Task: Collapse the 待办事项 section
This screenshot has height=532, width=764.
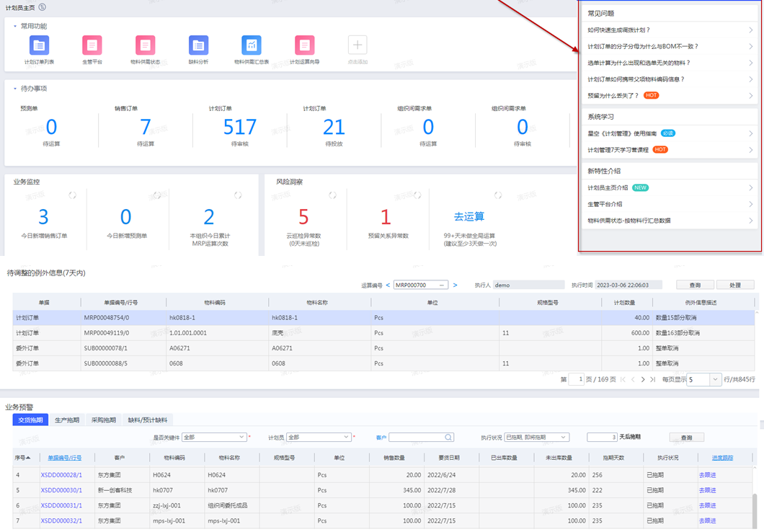Action: [x=15, y=89]
